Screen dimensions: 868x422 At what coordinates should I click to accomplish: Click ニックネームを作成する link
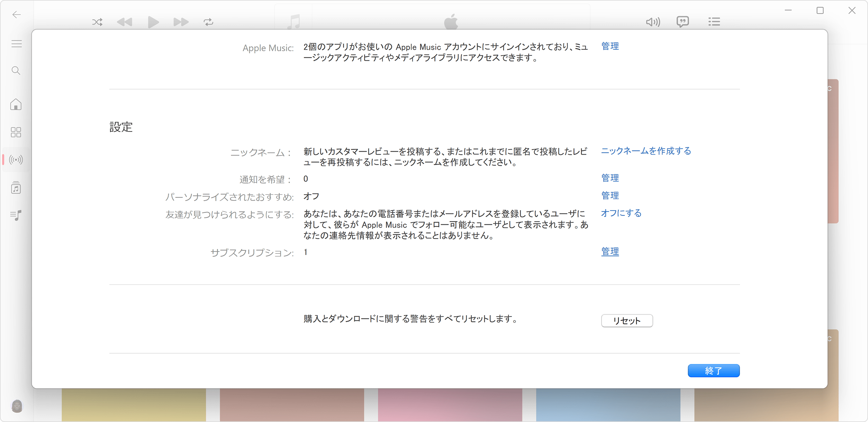coord(646,151)
